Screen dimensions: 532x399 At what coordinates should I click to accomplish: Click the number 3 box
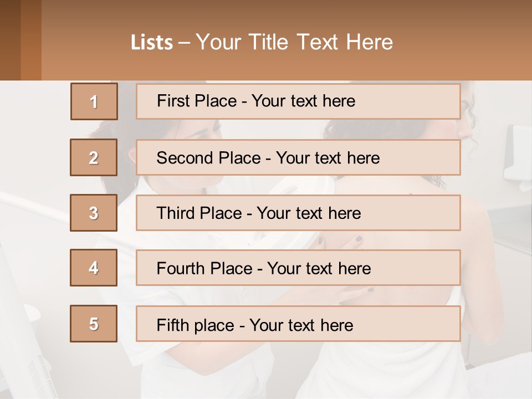click(x=94, y=213)
